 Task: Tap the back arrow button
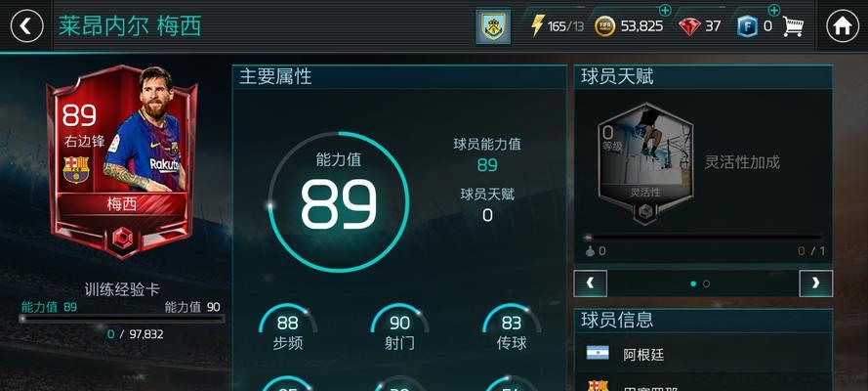pos(26,26)
